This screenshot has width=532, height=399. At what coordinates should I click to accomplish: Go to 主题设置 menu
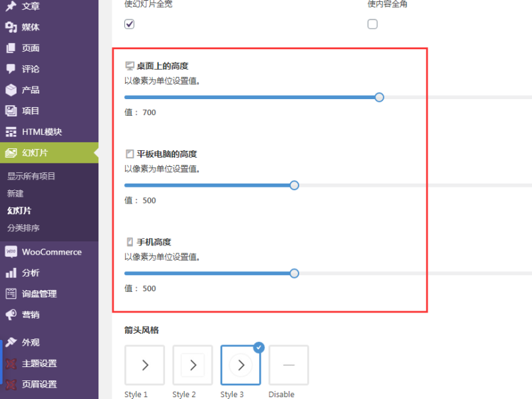[x=49, y=363]
